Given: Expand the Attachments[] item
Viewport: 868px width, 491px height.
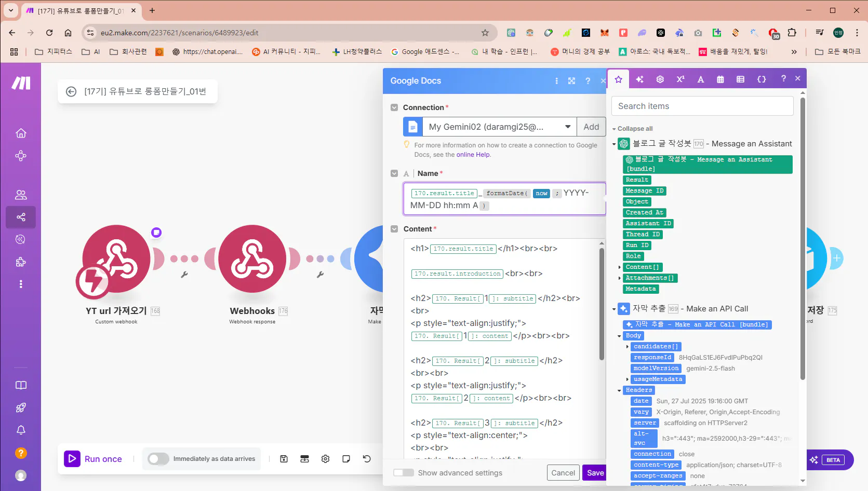Looking at the screenshot, I should pos(620,278).
